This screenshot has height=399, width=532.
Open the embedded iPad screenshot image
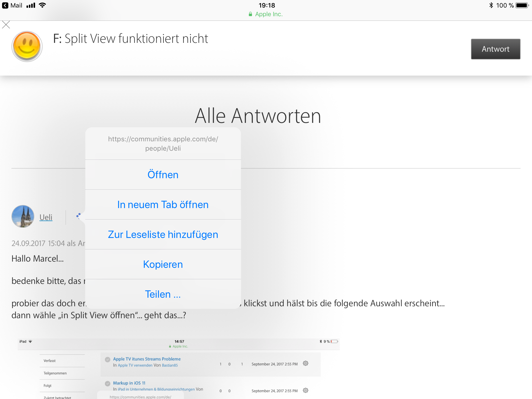coord(179,368)
